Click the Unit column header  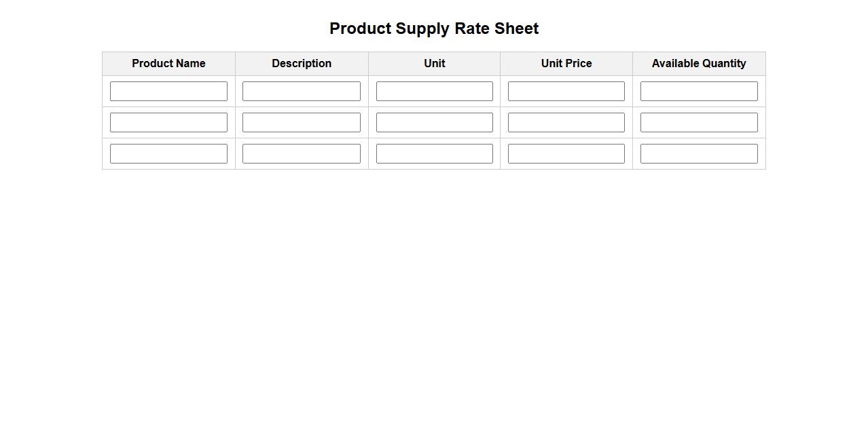[x=434, y=63]
